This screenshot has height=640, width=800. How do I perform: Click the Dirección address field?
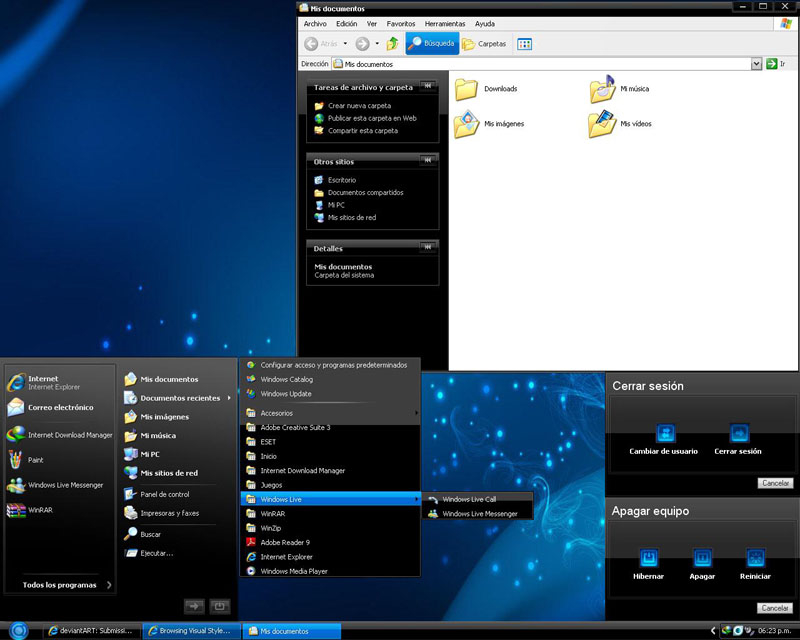tap(541, 64)
